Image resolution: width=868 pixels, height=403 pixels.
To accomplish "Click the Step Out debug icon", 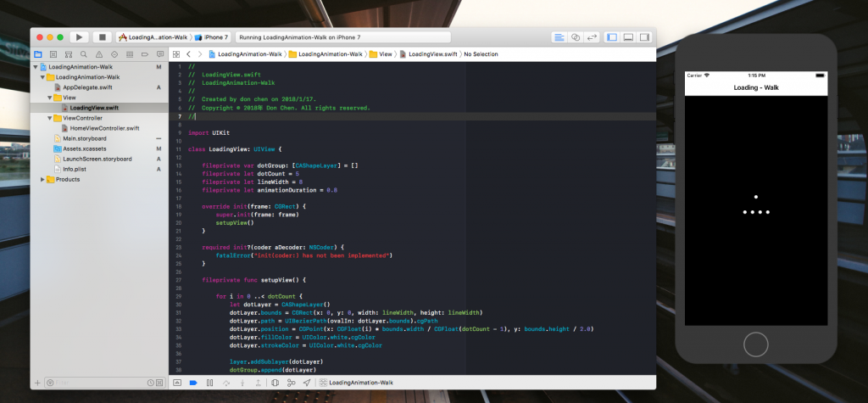I will click(258, 383).
